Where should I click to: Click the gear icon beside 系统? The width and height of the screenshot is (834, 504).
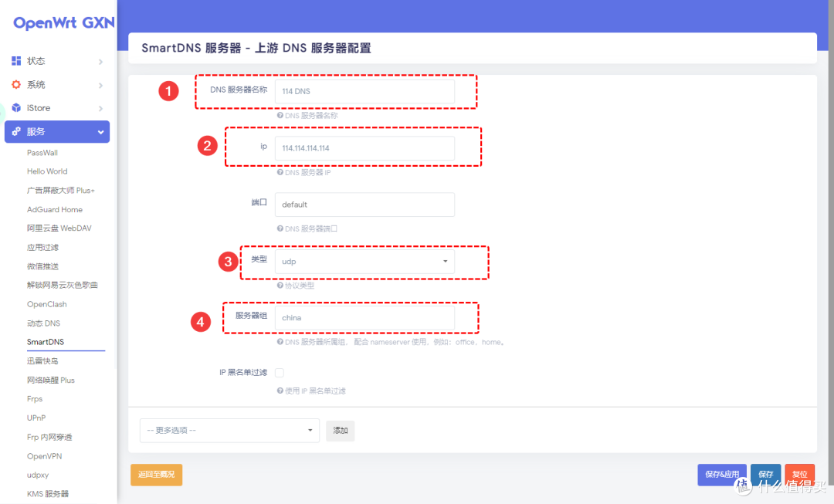click(x=17, y=84)
